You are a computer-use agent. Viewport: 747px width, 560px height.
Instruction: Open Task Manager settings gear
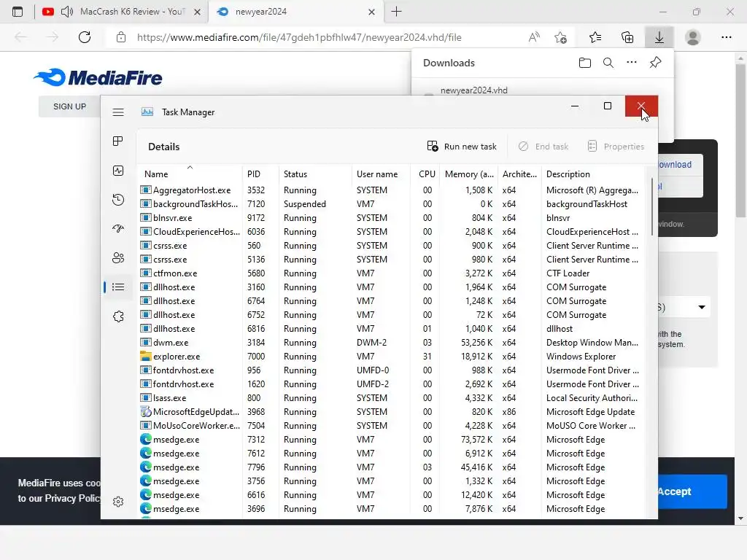point(118,502)
